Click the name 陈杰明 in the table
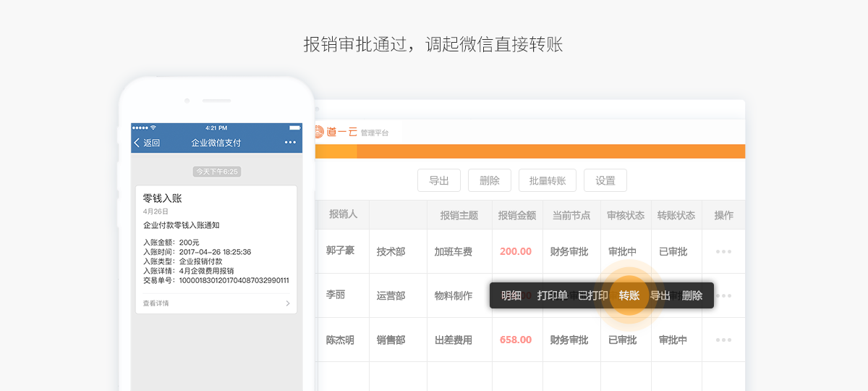 (340, 340)
